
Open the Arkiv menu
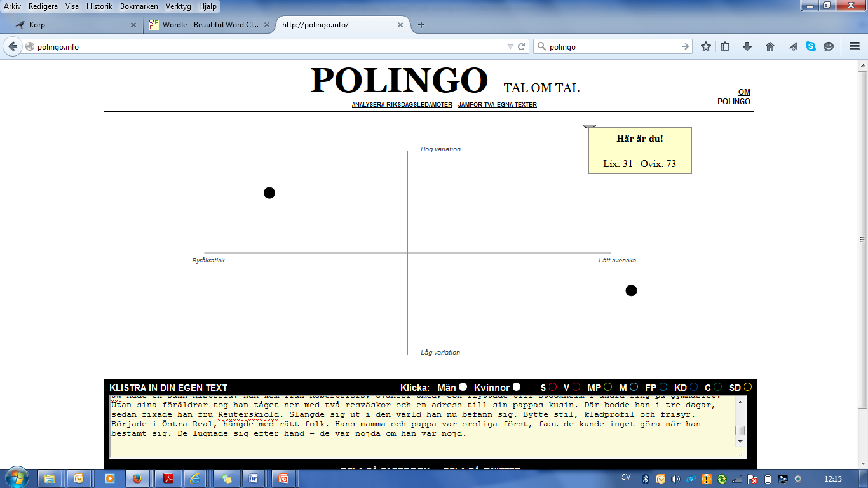click(12, 6)
